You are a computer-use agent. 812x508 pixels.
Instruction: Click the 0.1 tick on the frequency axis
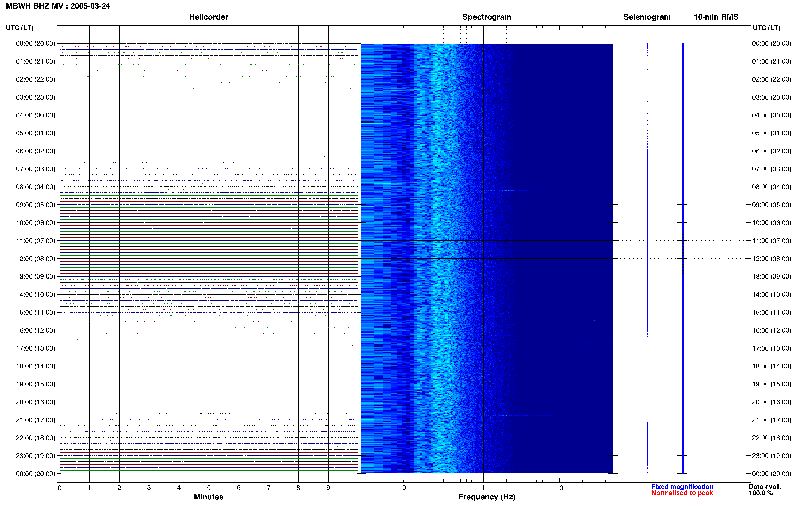click(407, 487)
